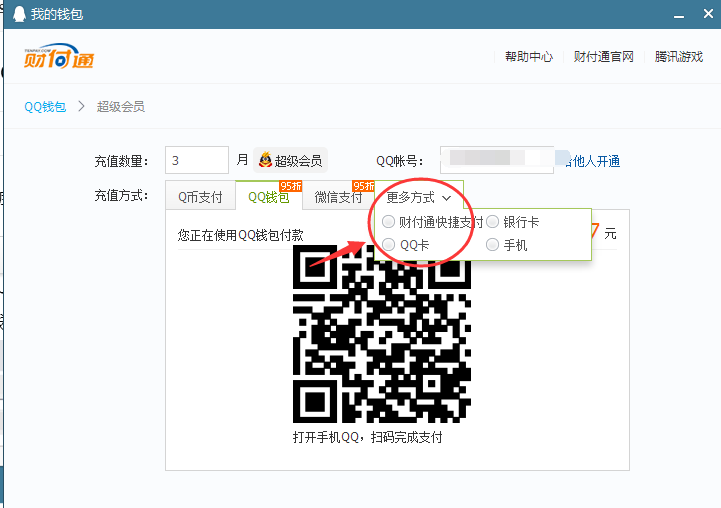The width and height of the screenshot is (721, 508).
Task: Close the 我的钱包 window
Action: pos(708,14)
